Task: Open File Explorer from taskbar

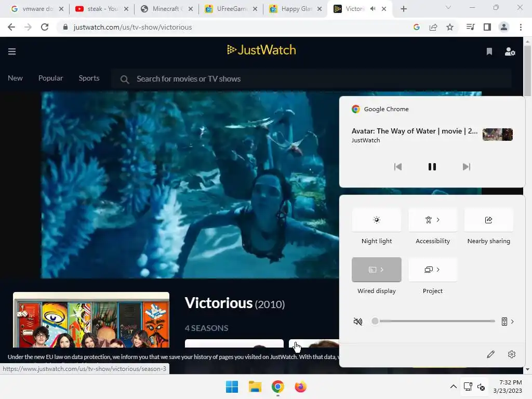Action: click(x=255, y=387)
